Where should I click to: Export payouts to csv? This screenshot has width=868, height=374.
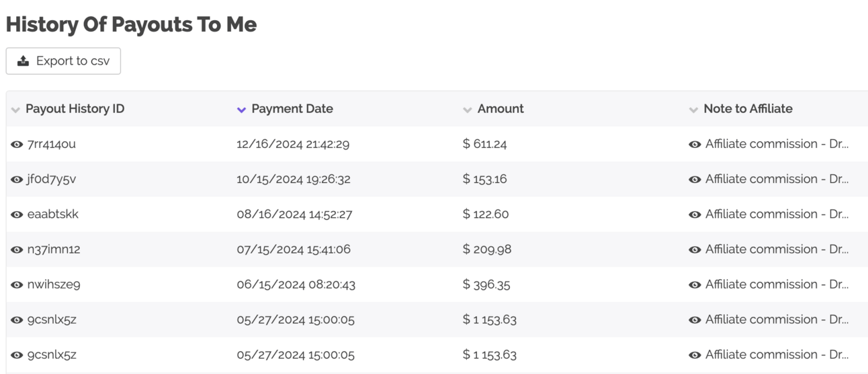click(x=63, y=61)
